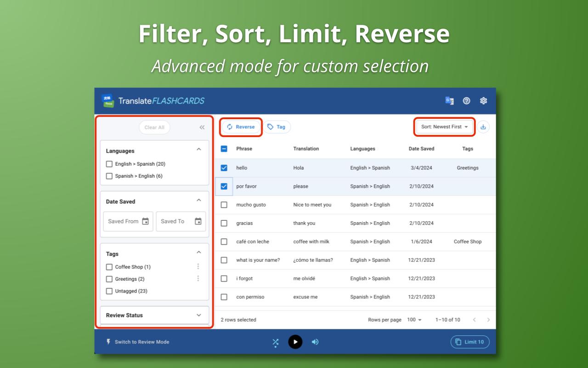Click the help question mark icon
588x368 pixels.
click(x=466, y=101)
